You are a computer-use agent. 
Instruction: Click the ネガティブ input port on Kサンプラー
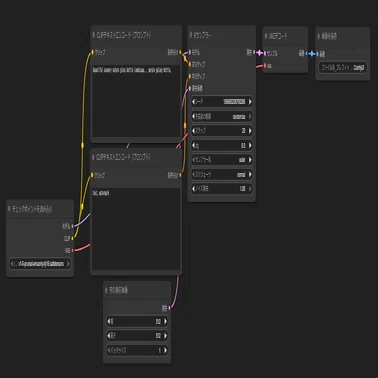point(190,76)
